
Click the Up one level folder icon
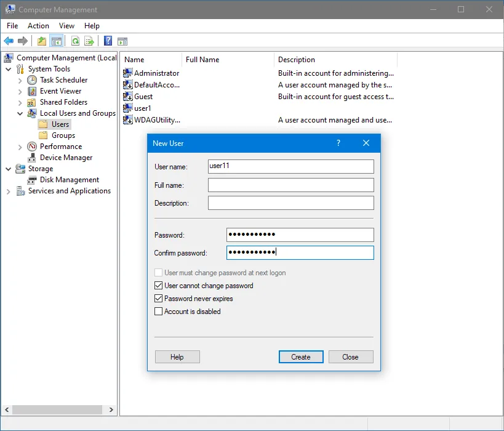tap(41, 41)
